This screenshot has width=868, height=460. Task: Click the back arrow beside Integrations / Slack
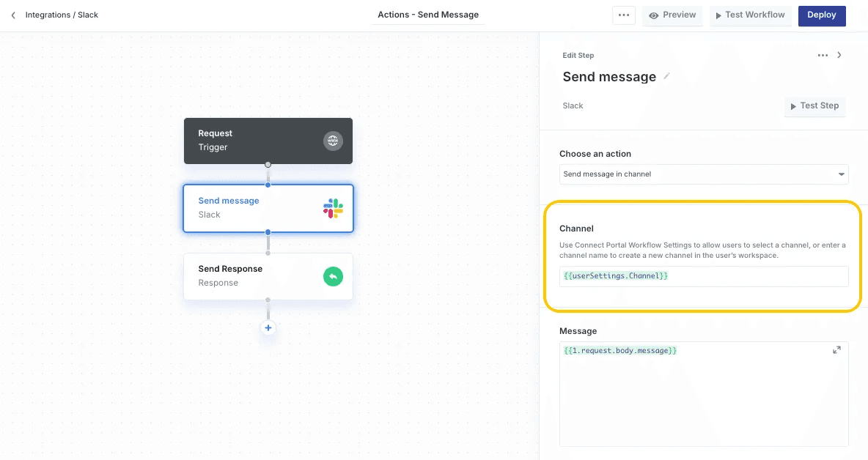pyautogui.click(x=13, y=15)
